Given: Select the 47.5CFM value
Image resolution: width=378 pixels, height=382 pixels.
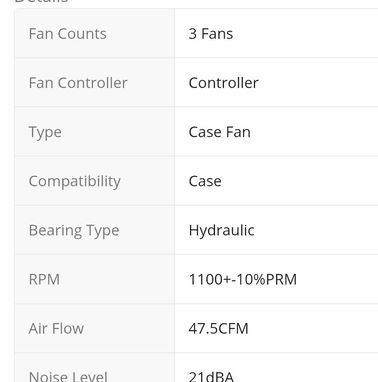Looking at the screenshot, I should tap(218, 329).
